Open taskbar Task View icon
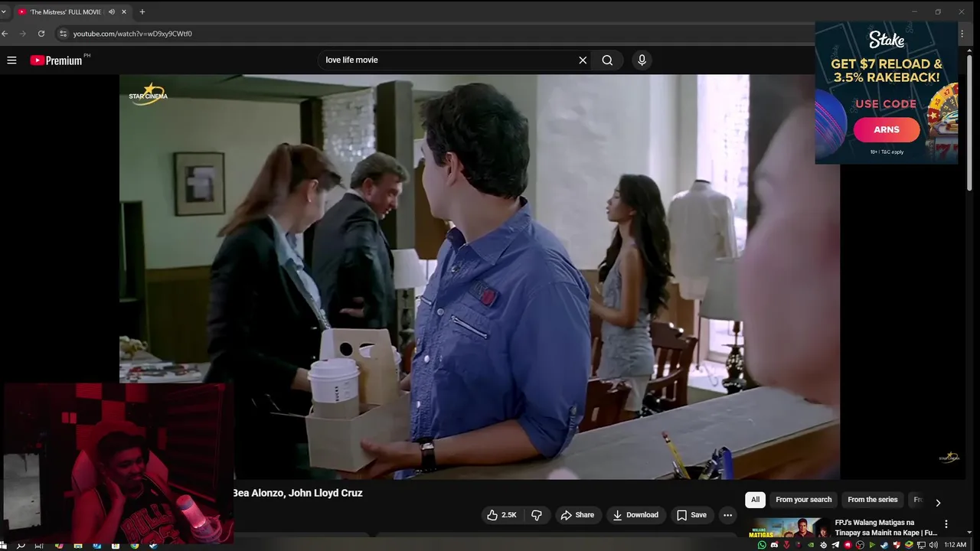Screen dimensions: 980x551 (x=39, y=546)
